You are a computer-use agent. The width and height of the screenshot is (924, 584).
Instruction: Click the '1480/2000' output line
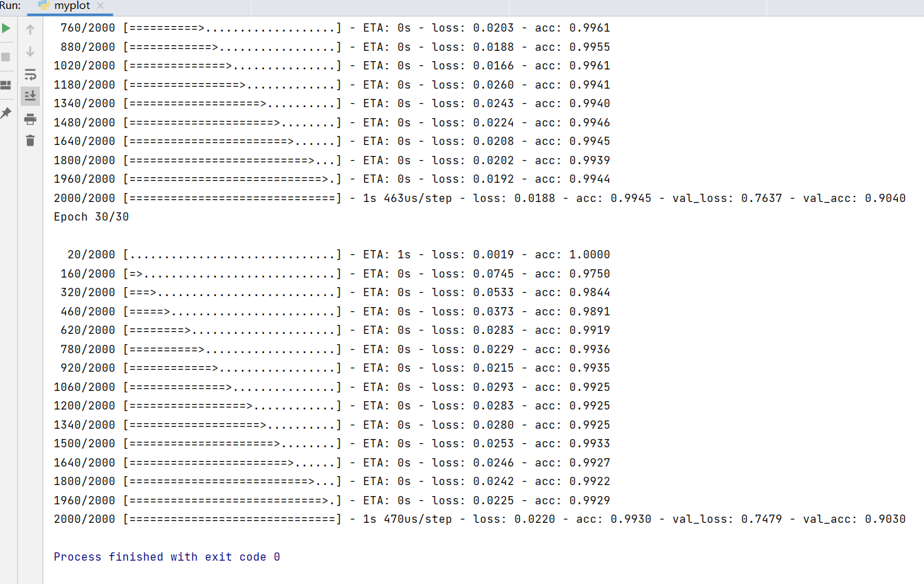pyautogui.click(x=332, y=123)
